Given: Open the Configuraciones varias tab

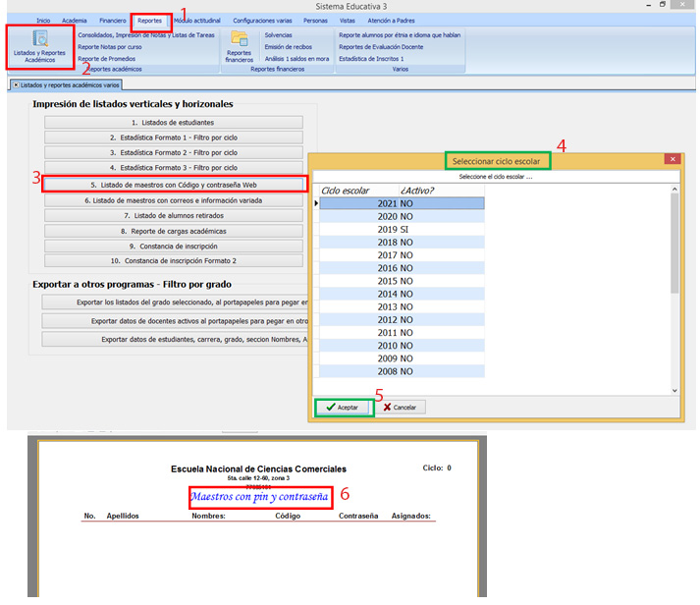Looking at the screenshot, I should [261, 20].
